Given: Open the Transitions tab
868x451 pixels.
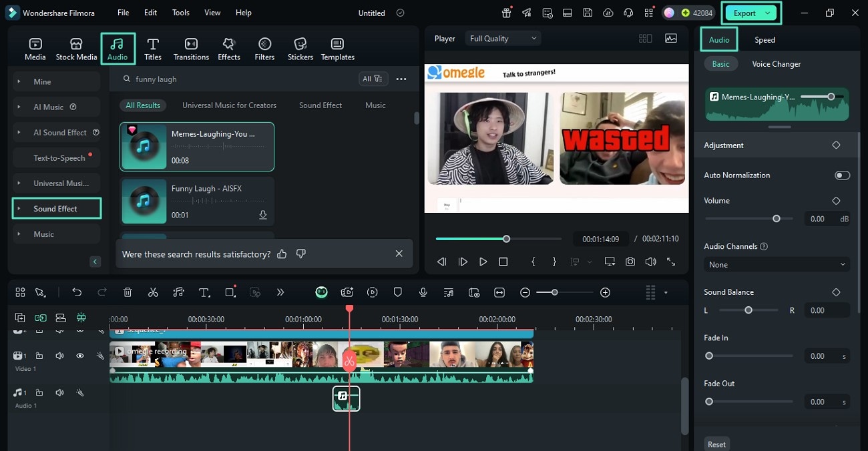Looking at the screenshot, I should [191, 49].
